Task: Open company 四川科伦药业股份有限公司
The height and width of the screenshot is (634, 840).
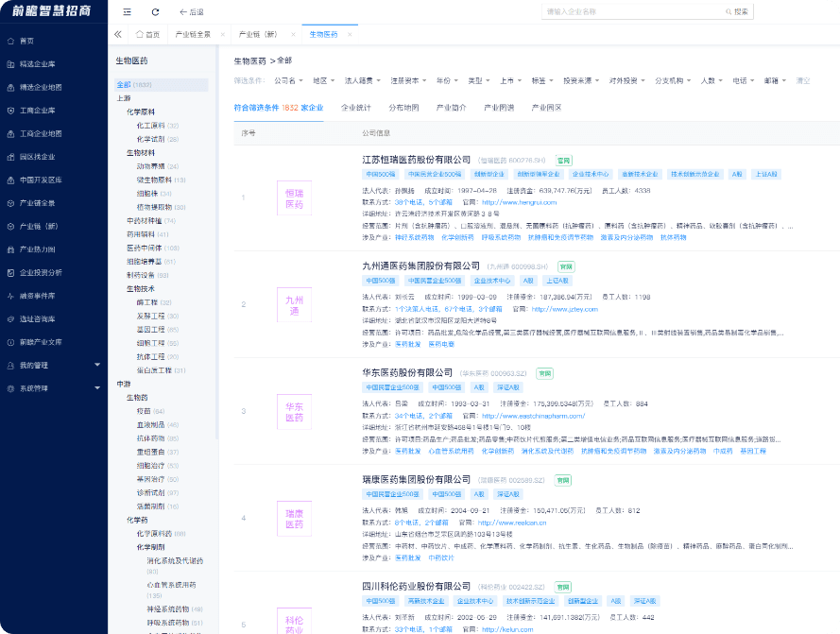Action: point(417,587)
